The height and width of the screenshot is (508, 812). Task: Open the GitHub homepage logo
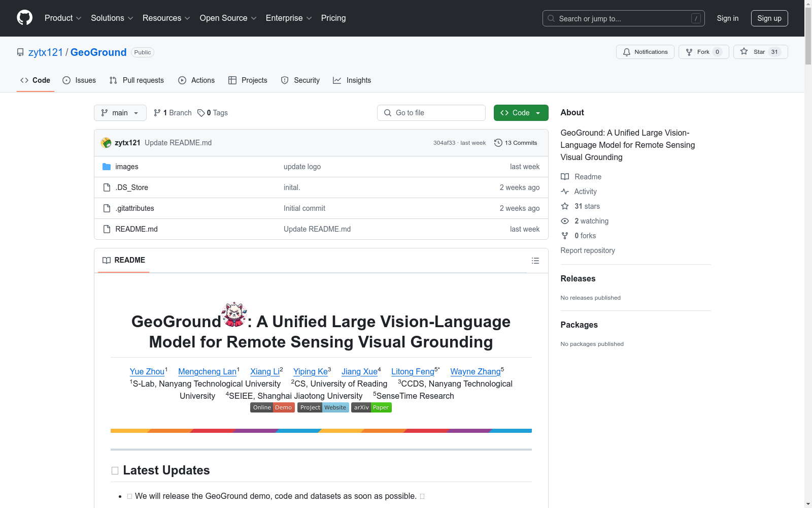pos(24,18)
